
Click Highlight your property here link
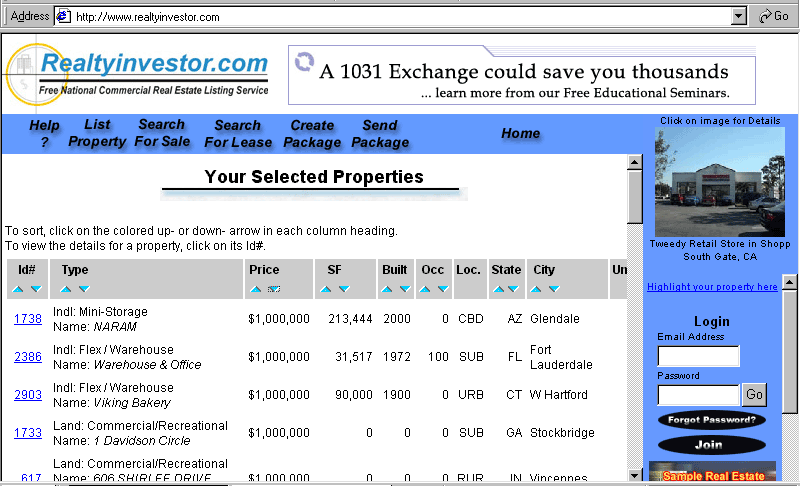coord(712,287)
